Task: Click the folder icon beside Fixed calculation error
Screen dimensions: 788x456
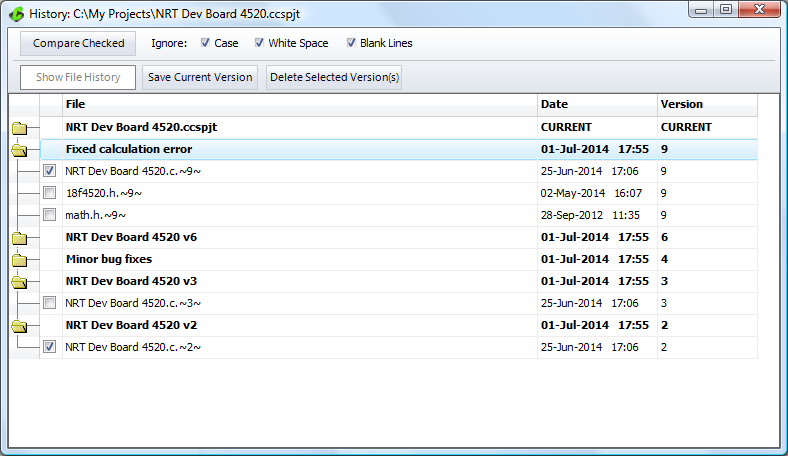Action: pyautogui.click(x=19, y=150)
